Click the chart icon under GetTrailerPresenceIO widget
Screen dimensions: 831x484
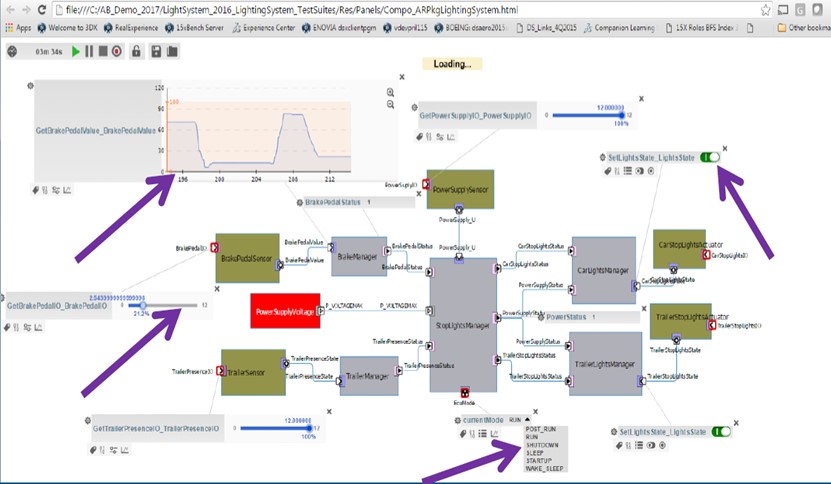coord(125,450)
